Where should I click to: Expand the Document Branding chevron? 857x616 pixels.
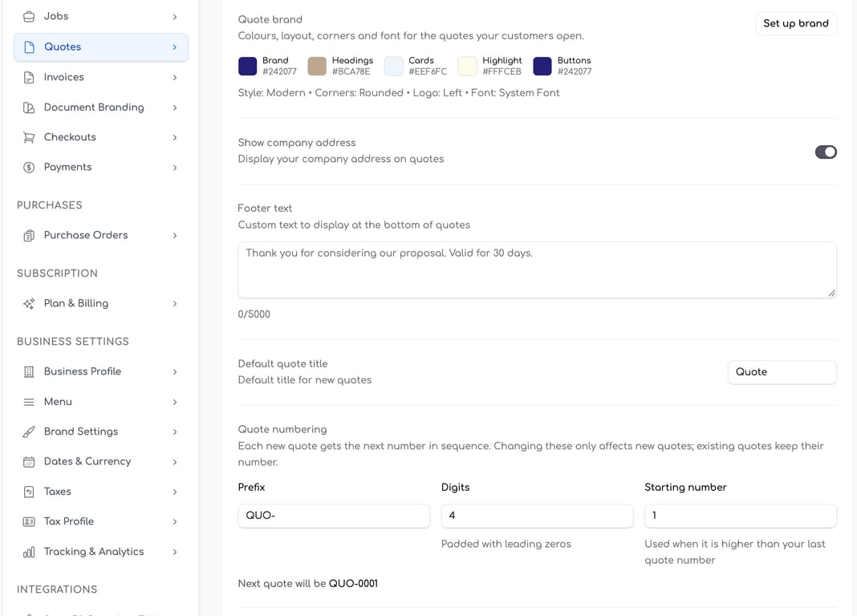(175, 107)
